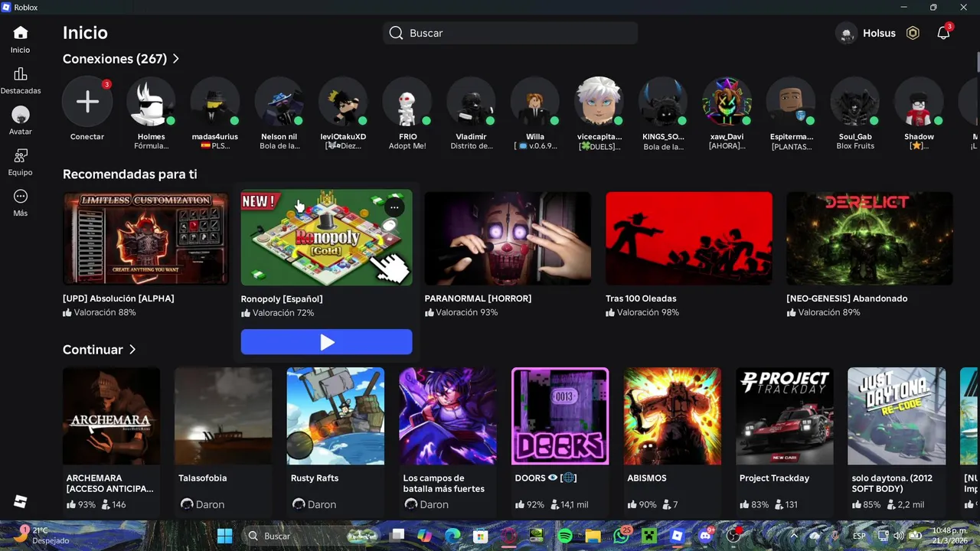980x551 pixels.
Task: Click '2,2 mil' players under daytona
Action: pos(910,504)
